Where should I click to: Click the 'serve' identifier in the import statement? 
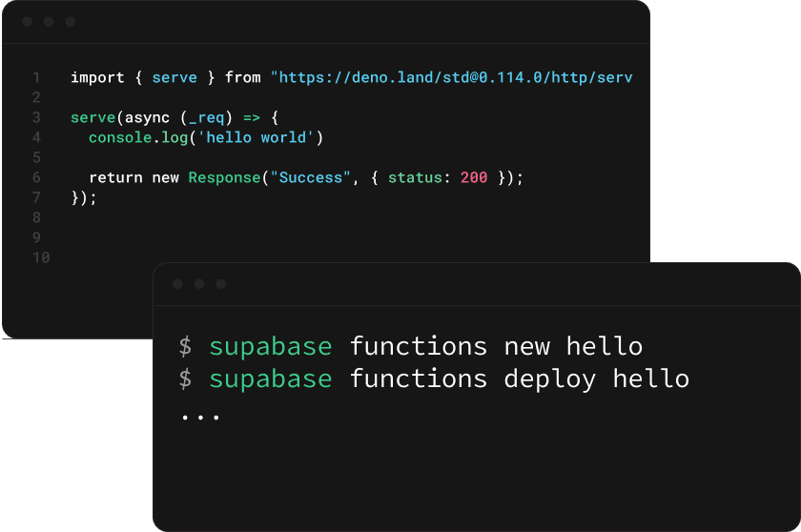click(x=175, y=77)
